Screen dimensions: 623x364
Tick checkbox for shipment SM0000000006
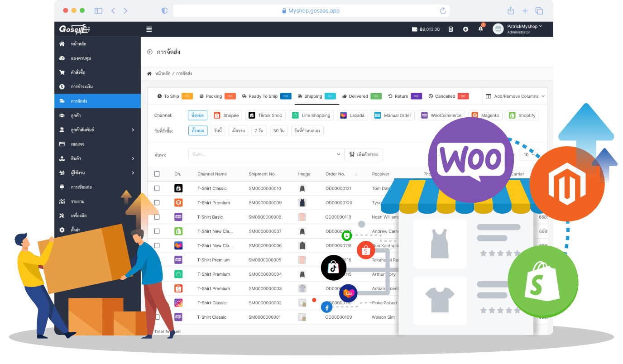click(x=157, y=245)
